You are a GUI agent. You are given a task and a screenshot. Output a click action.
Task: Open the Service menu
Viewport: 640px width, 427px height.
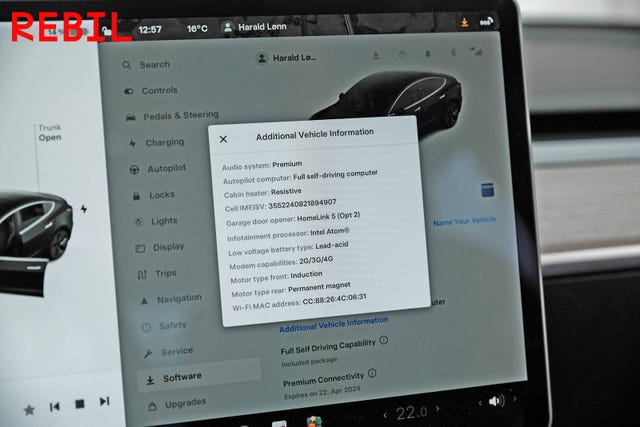[168, 351]
